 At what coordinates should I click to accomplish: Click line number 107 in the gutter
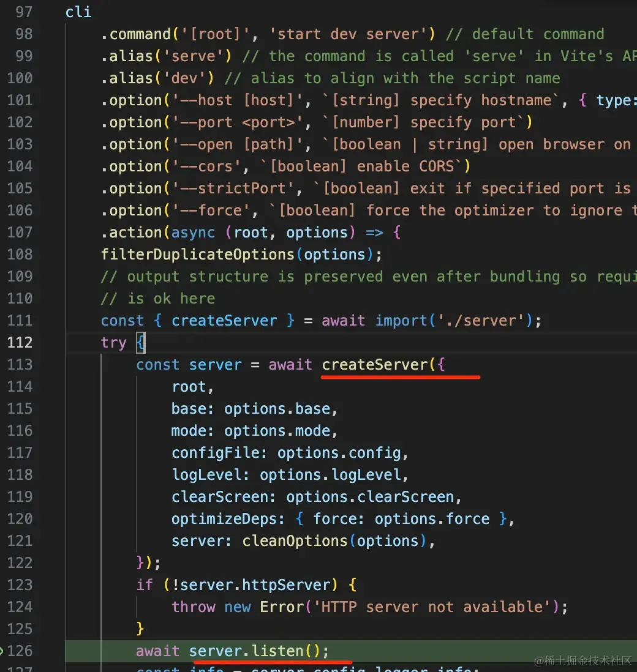20,233
